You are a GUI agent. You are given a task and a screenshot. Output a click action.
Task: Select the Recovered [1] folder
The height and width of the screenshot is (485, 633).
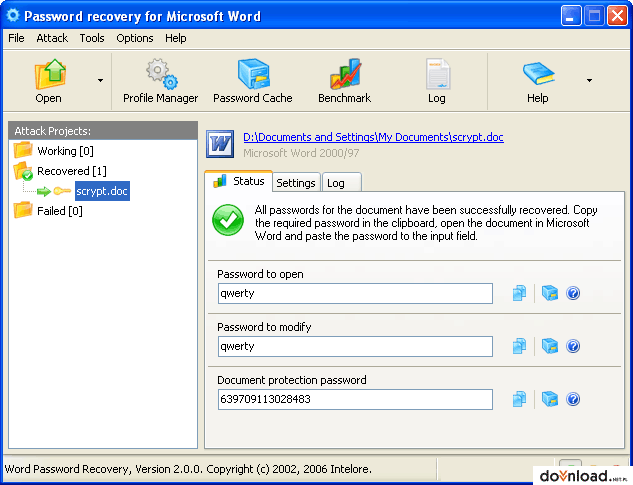71,171
